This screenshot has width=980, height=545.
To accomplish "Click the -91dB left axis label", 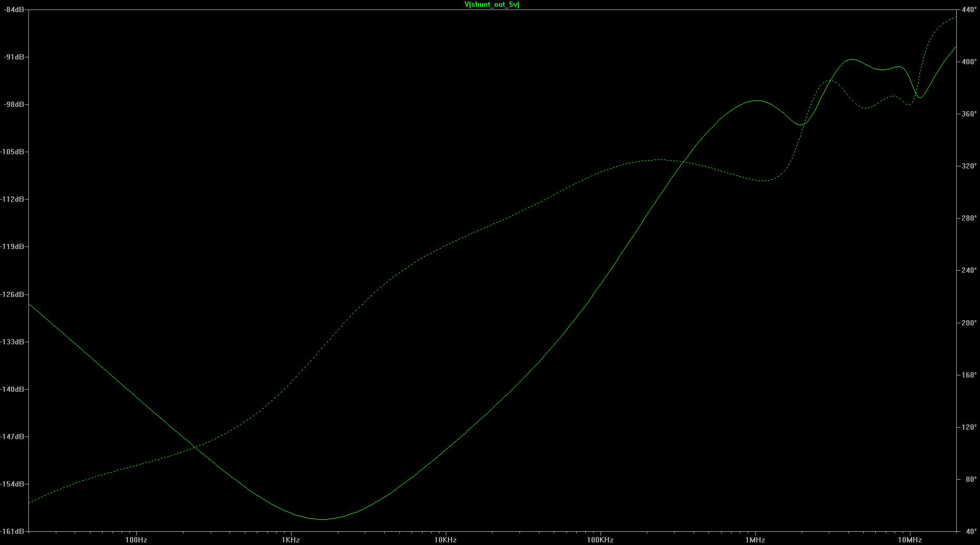I will click(14, 57).
